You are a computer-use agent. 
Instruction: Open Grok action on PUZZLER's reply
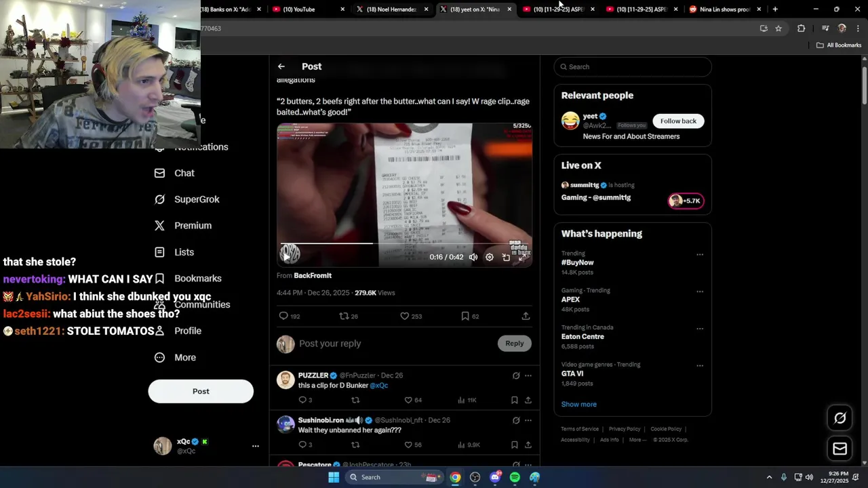tap(516, 375)
